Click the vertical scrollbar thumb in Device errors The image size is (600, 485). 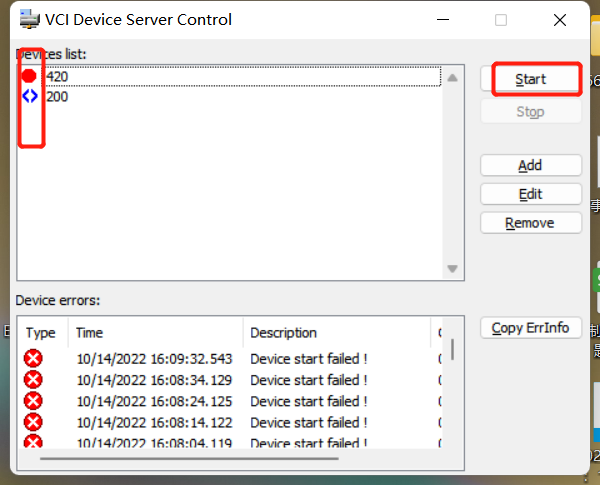click(452, 349)
